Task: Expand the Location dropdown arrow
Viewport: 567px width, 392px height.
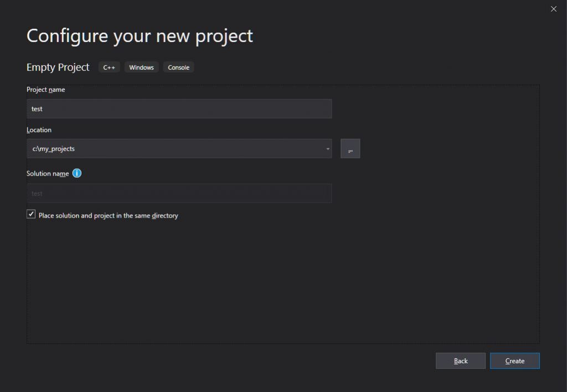Action: [x=328, y=148]
